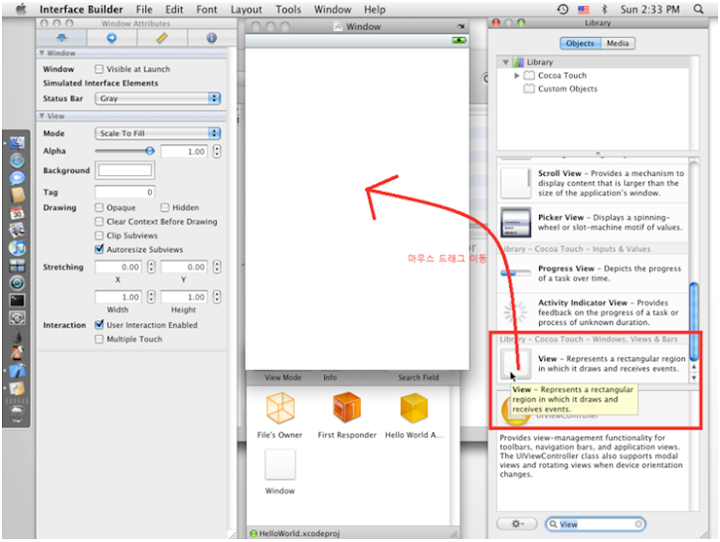Viewport: 720px width, 542px height.
Task: Open Terminal from the Dock
Action: tap(17, 300)
